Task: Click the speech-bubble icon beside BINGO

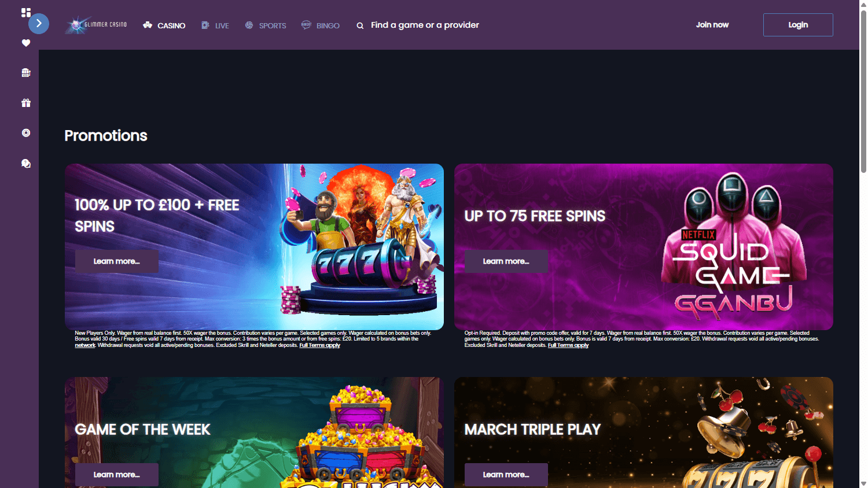Action: [x=305, y=25]
